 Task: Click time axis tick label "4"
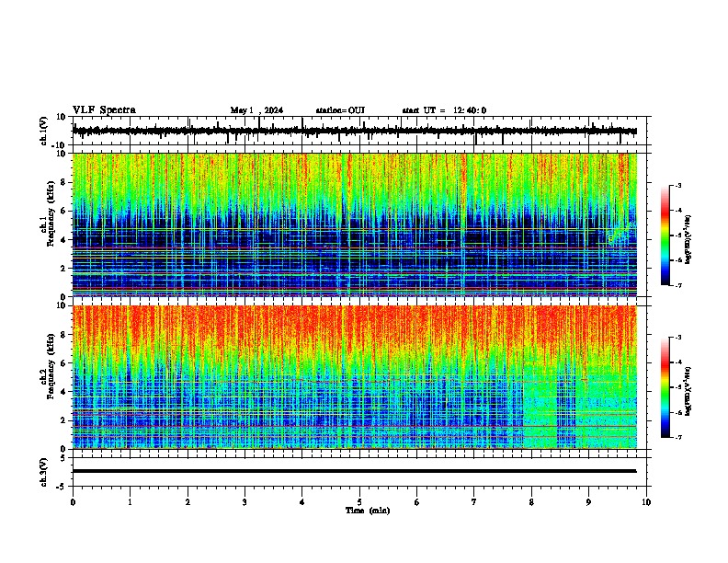[x=302, y=502]
